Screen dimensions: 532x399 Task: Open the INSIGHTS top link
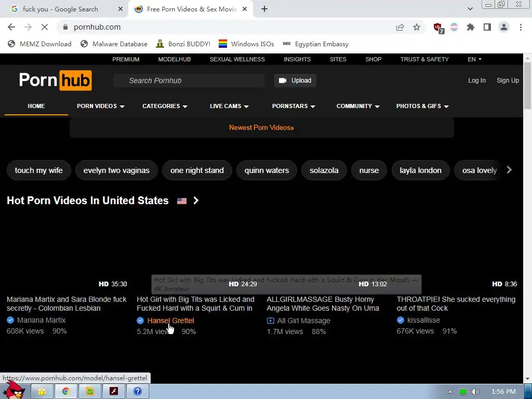(297, 59)
